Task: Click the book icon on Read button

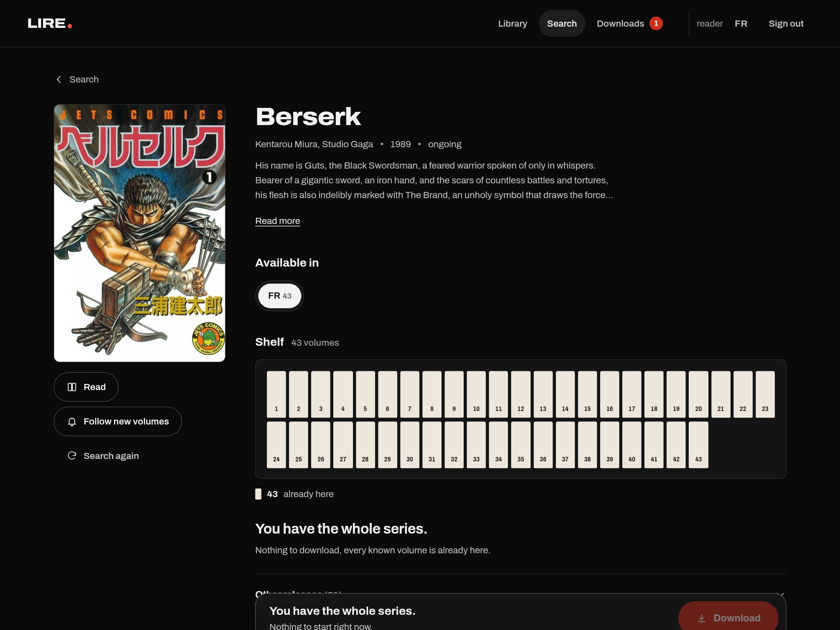Action: (72, 387)
